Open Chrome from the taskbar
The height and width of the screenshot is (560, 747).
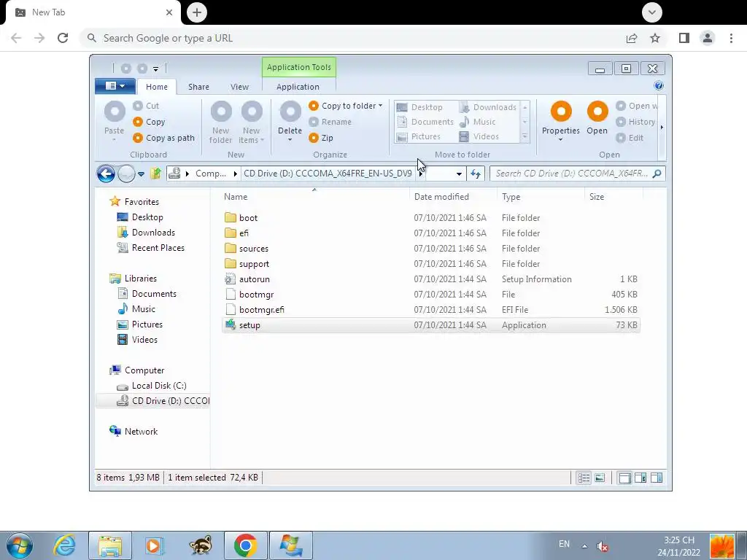(246, 545)
